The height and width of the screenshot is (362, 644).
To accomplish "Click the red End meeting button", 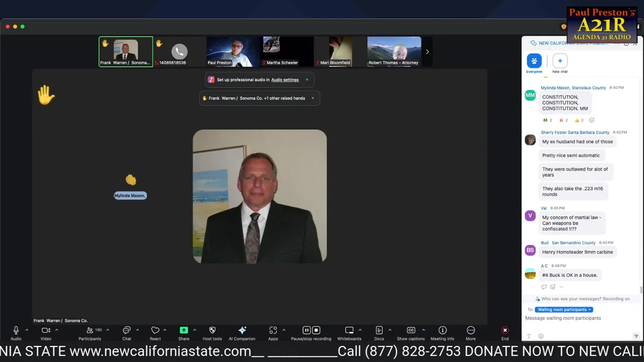I will (x=505, y=333).
